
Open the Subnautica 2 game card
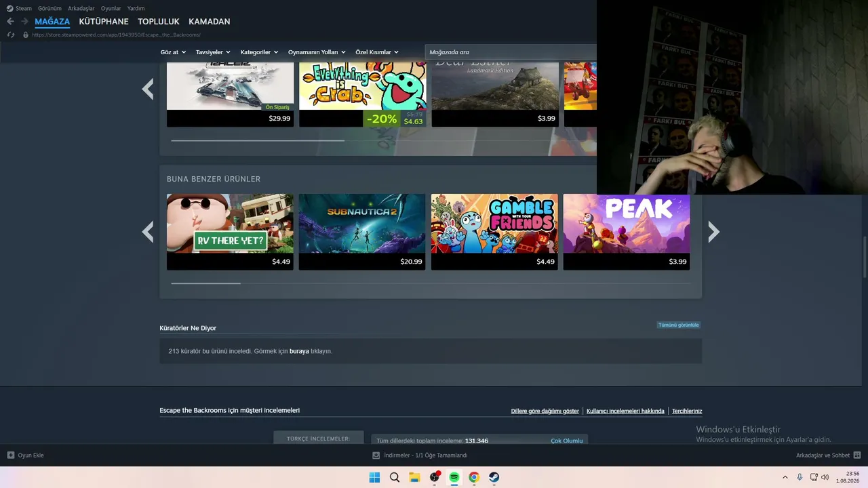(x=362, y=232)
